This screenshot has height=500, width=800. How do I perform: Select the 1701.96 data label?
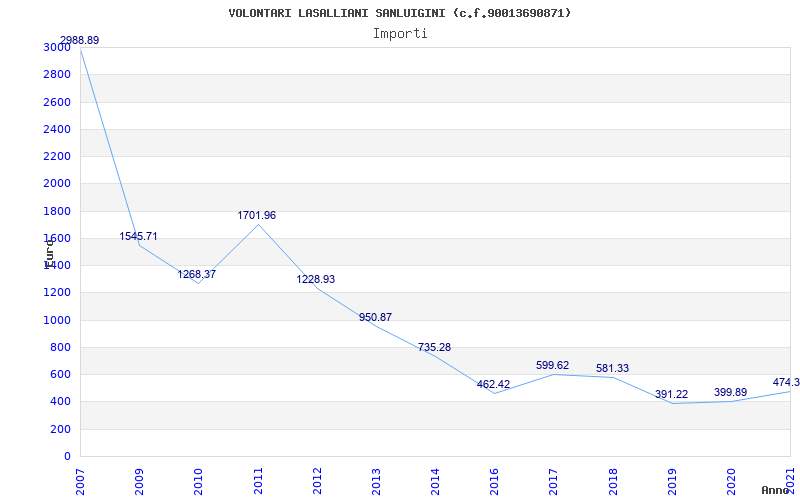(257, 215)
